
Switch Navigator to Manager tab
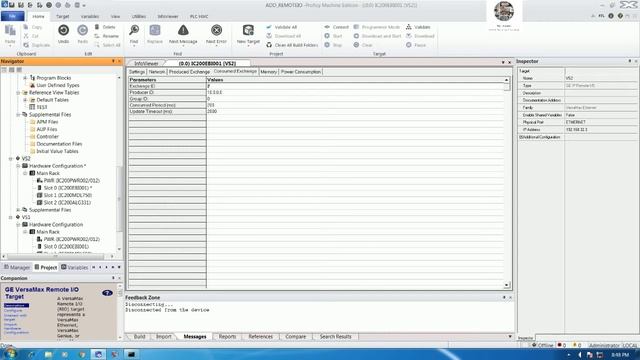point(17,267)
